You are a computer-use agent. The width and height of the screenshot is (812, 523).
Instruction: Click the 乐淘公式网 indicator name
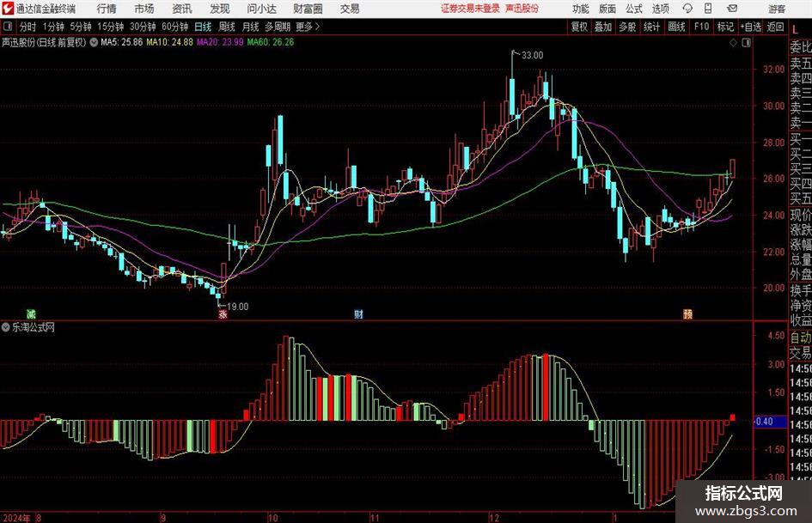click(x=34, y=327)
